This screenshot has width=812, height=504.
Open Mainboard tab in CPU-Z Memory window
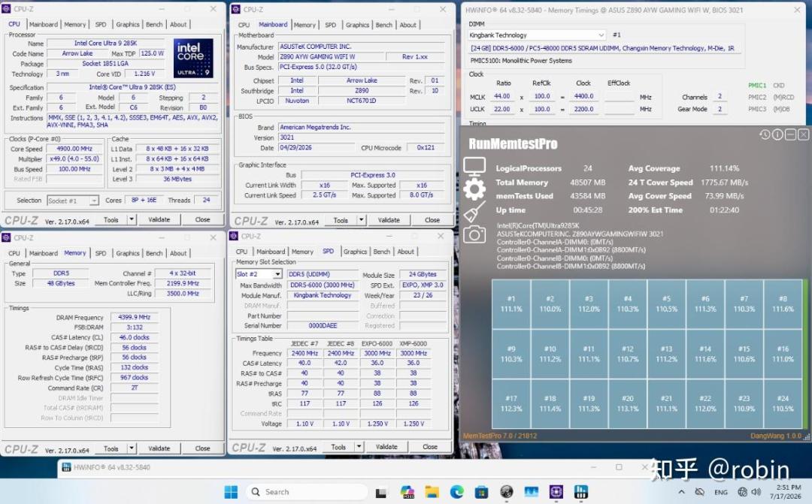pyautogui.click(x=44, y=253)
